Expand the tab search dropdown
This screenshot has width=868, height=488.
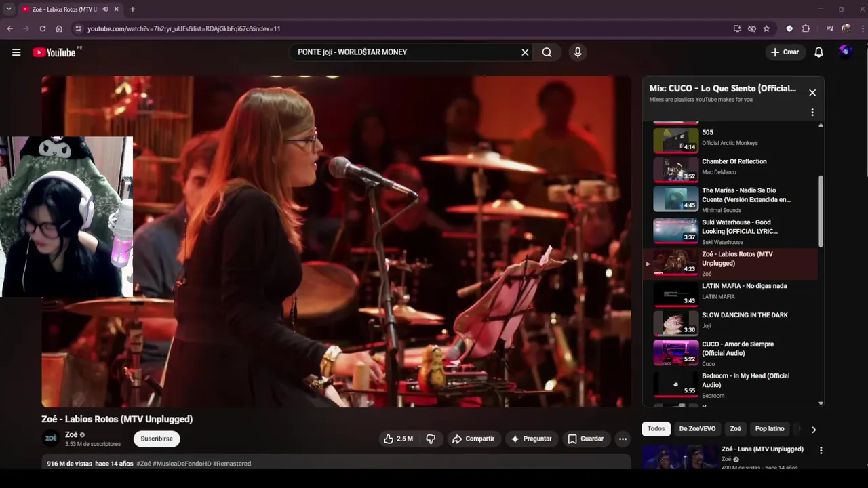click(9, 9)
